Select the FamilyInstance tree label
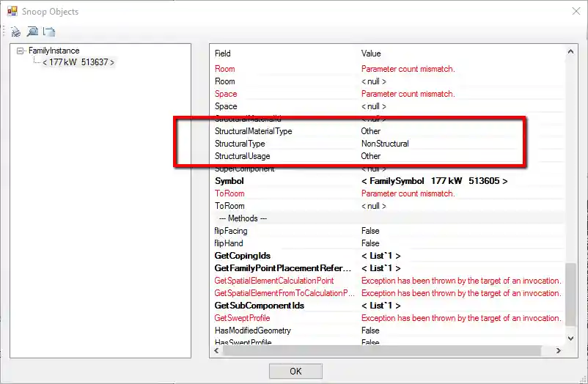The height and width of the screenshot is (384, 588). (54, 51)
